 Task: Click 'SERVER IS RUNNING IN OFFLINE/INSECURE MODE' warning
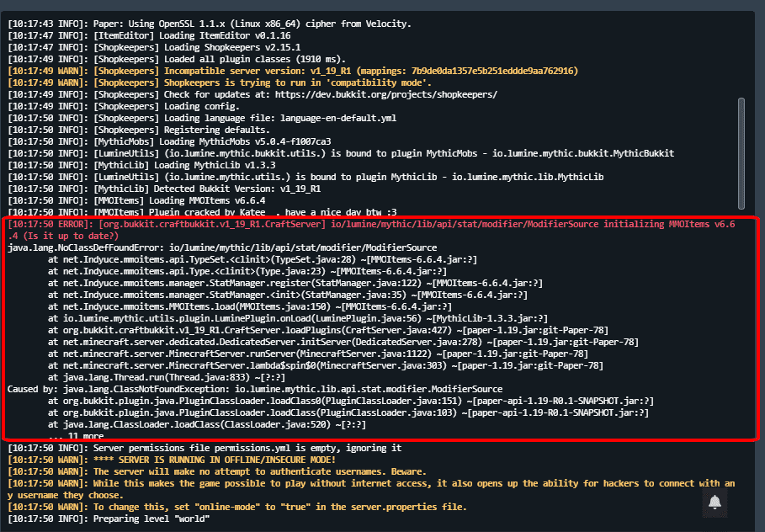coord(172,460)
